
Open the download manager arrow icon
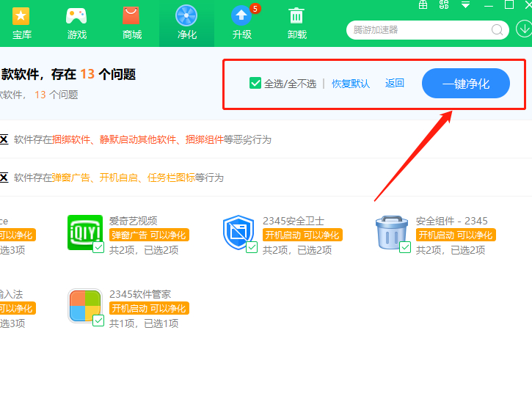[524, 29]
